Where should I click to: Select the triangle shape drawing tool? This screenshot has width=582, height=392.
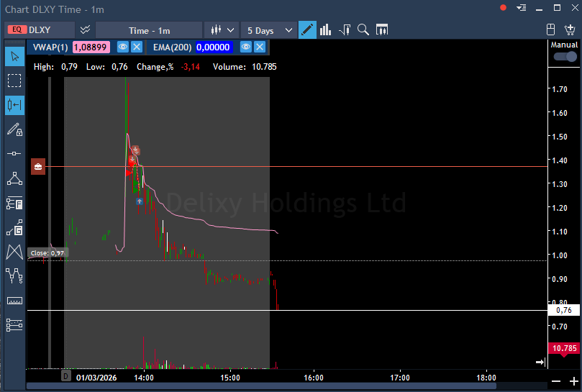[x=14, y=178]
